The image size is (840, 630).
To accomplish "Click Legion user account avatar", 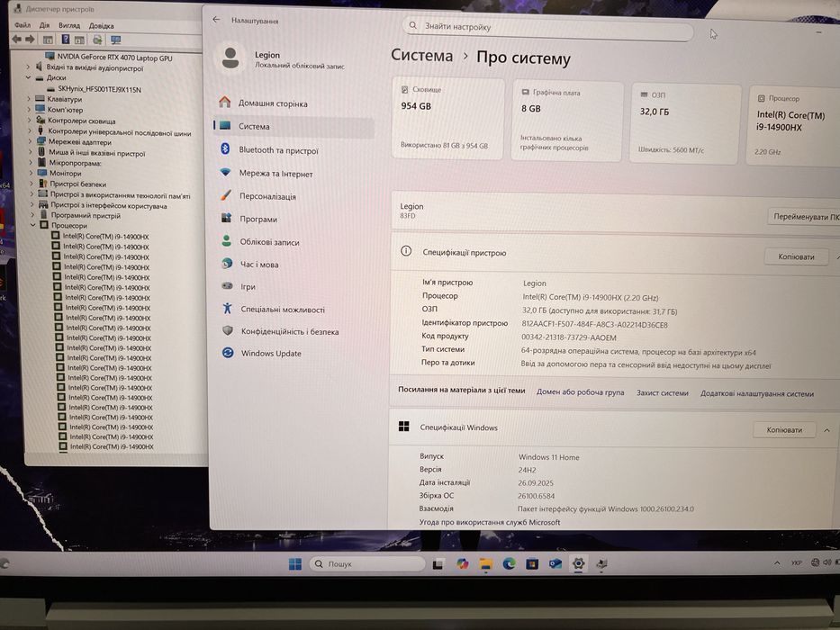I will click(230, 58).
